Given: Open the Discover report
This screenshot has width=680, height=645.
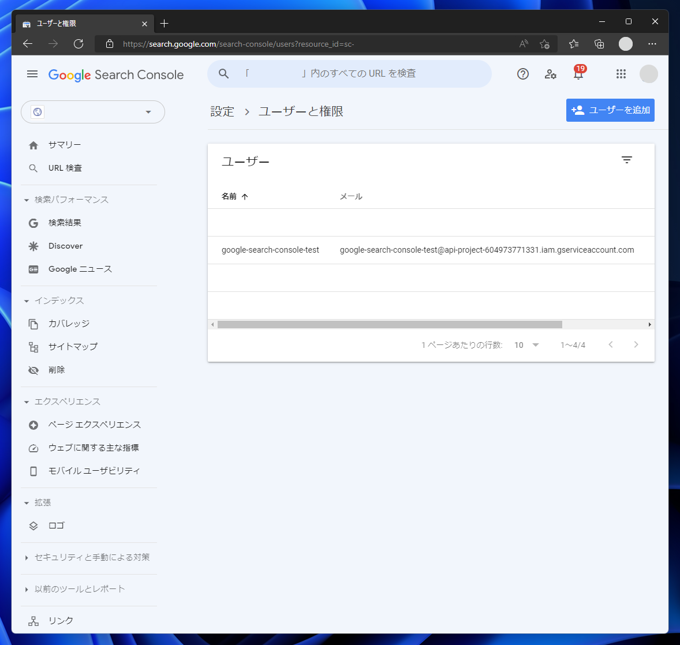Looking at the screenshot, I should pos(65,246).
